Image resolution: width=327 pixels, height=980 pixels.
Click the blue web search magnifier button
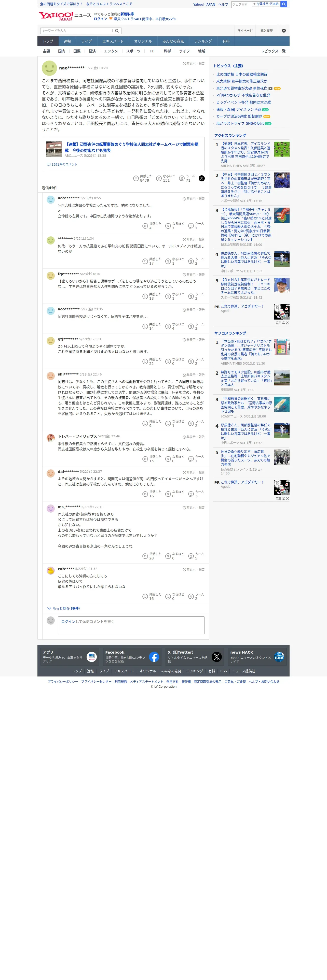click(284, 4)
